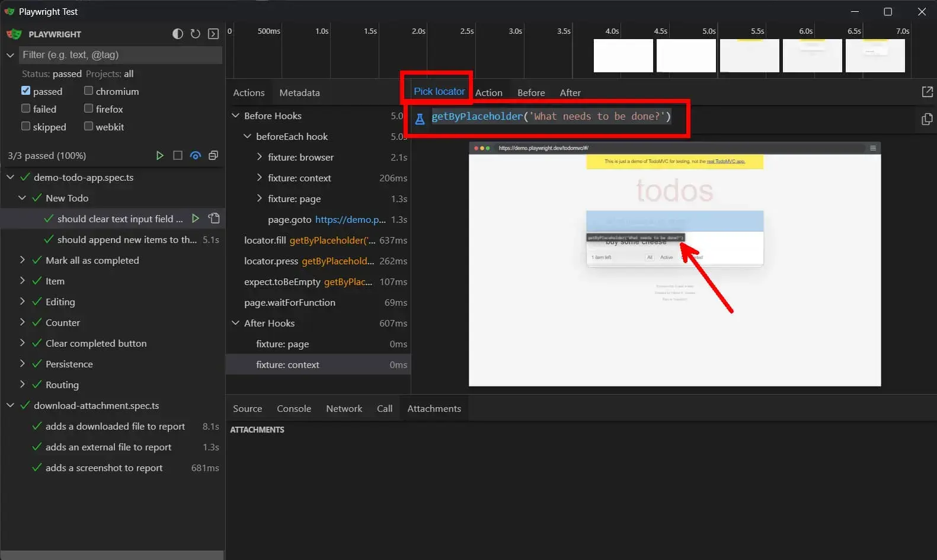
Task: Switch to the Attachments tab
Action: tap(434, 408)
